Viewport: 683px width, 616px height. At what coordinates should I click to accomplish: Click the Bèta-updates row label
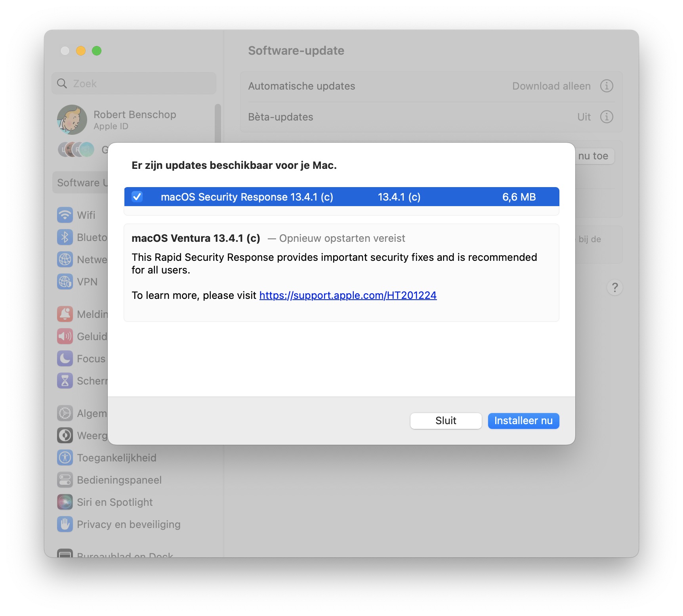(280, 117)
